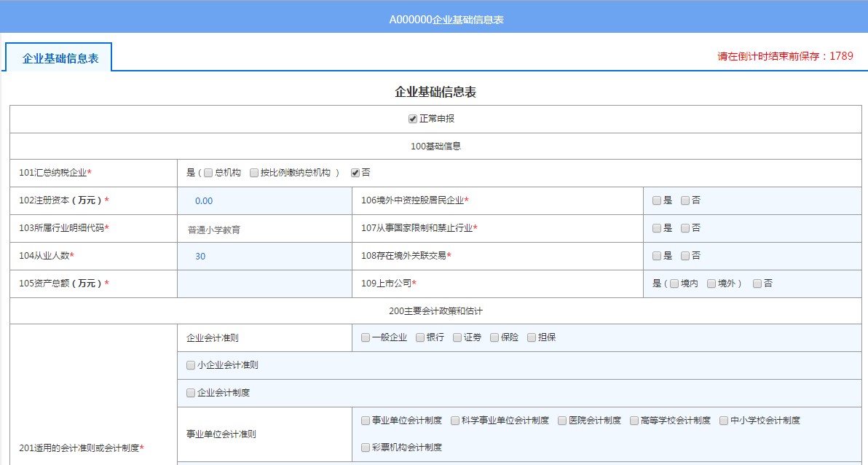The height and width of the screenshot is (465, 868).
Task: Click the 从业人数 field showing 30
Action: click(264, 256)
